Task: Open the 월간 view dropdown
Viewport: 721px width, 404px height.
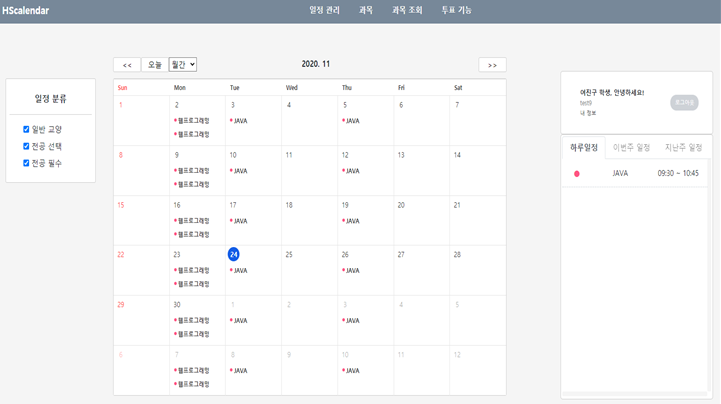Action: coord(183,64)
